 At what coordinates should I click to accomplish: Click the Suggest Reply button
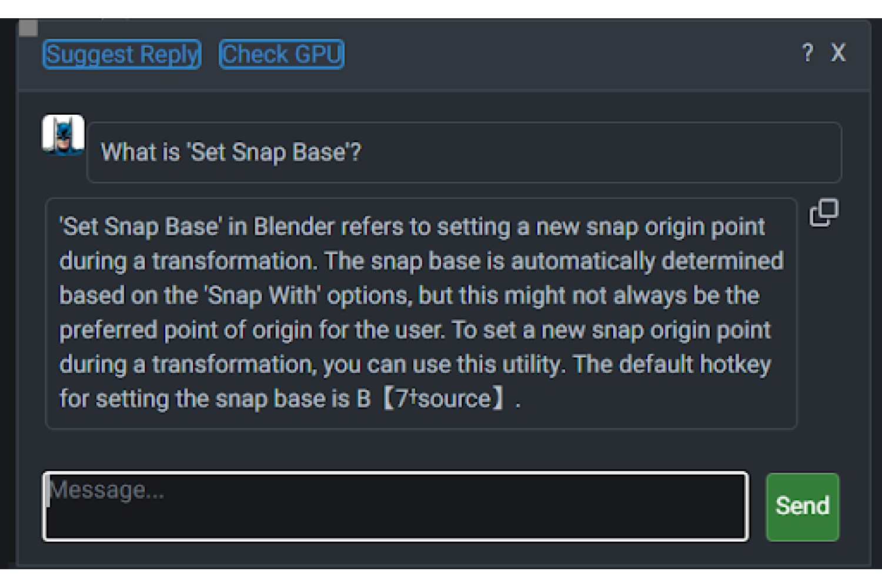[x=122, y=54]
